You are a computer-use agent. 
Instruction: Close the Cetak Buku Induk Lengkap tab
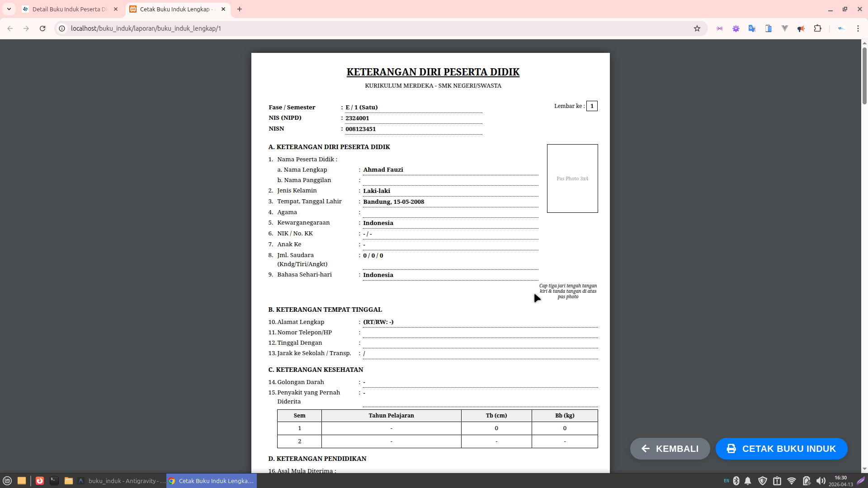(x=223, y=9)
